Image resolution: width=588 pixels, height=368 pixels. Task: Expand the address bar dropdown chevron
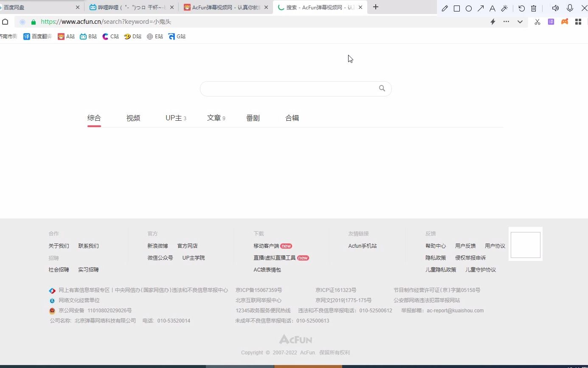520,22
